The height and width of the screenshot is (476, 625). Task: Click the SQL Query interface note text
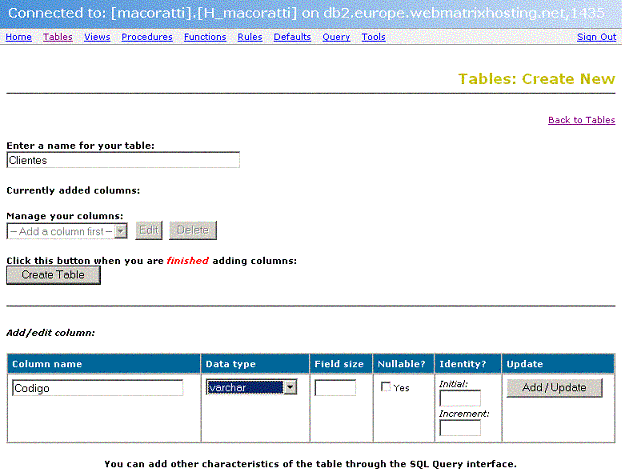[x=311, y=464]
